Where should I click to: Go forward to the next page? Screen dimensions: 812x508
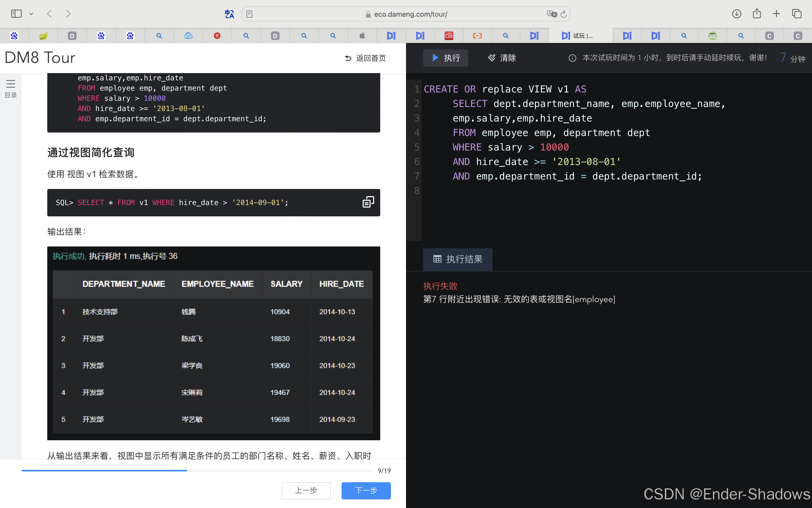point(68,14)
